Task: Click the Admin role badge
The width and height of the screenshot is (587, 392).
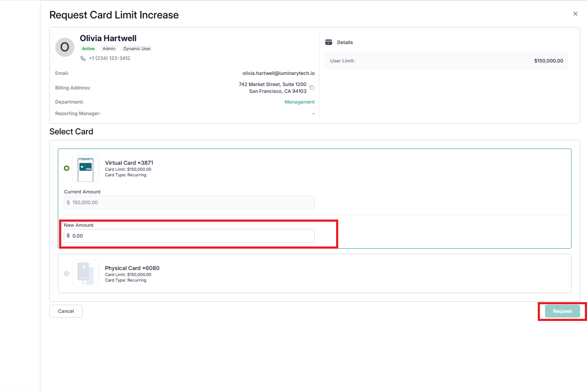Action: click(x=109, y=49)
